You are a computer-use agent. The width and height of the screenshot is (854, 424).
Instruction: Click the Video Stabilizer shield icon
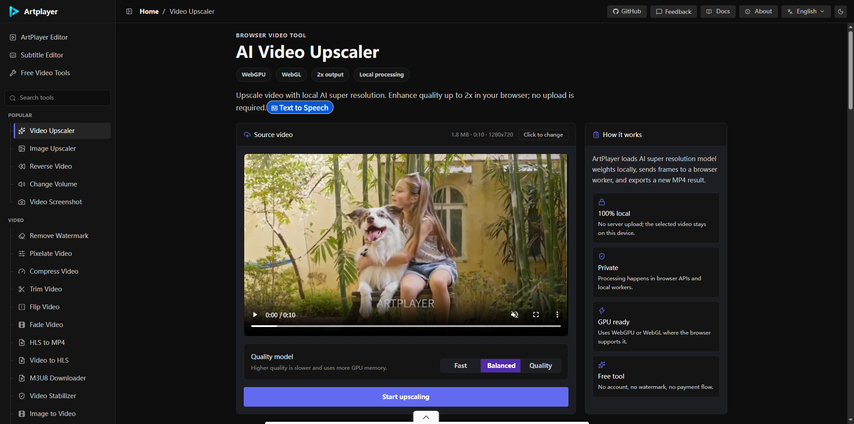coord(22,396)
